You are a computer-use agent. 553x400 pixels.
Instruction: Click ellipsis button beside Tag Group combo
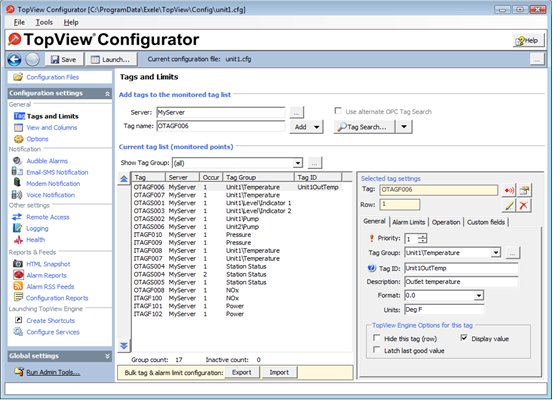[x=512, y=253]
